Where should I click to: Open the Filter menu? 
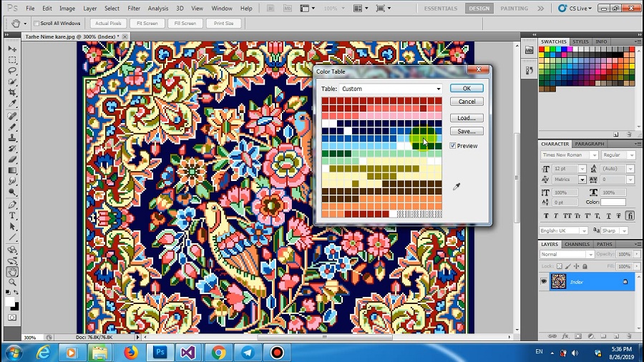[x=134, y=8]
